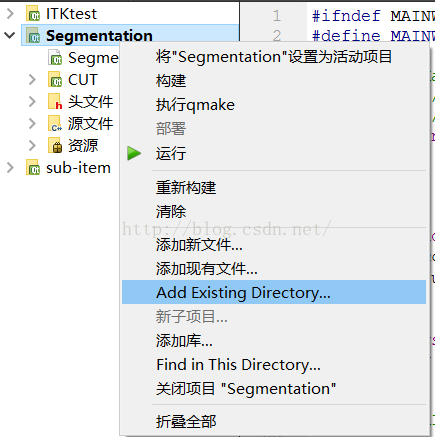Click the 源文件 sources folder icon

point(55,123)
